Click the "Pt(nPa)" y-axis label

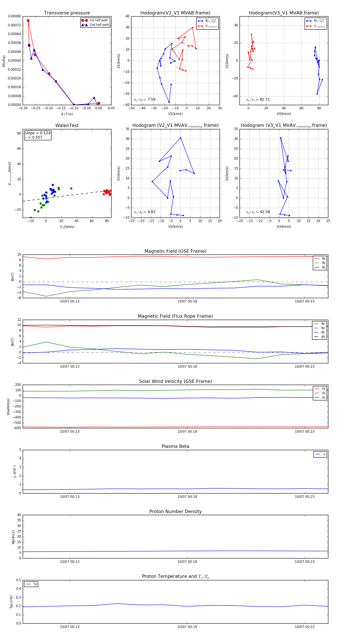tap(4, 61)
